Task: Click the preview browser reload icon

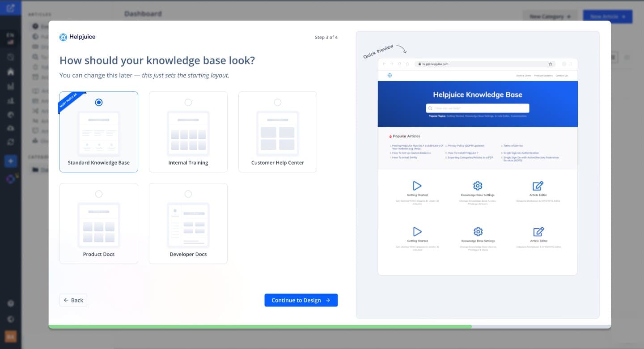Action: tap(400, 64)
